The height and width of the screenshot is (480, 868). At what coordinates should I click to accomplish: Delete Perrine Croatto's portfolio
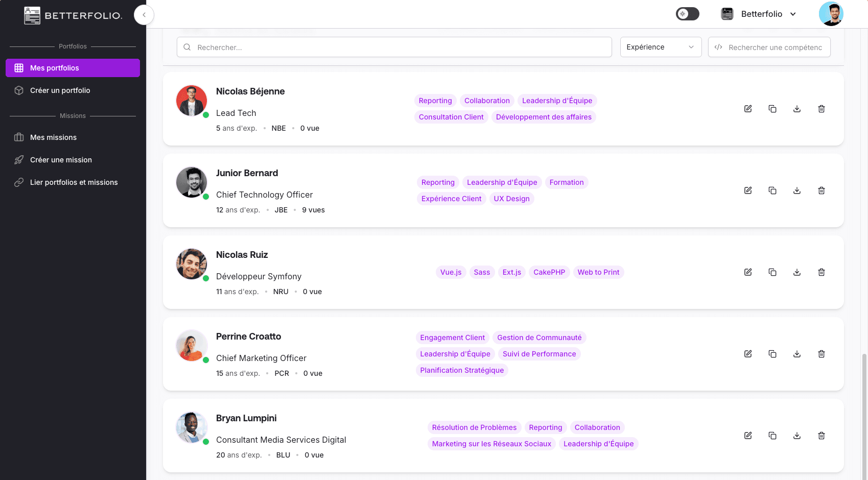[822, 354]
